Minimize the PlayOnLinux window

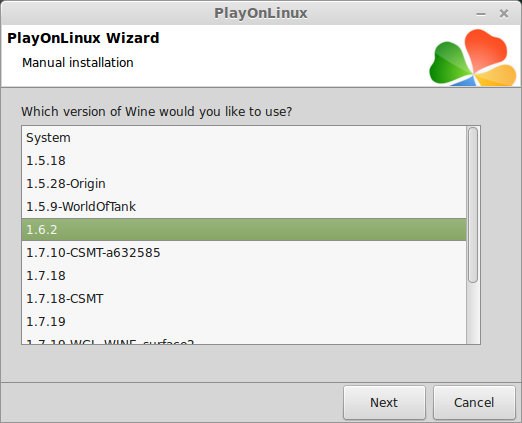481,14
